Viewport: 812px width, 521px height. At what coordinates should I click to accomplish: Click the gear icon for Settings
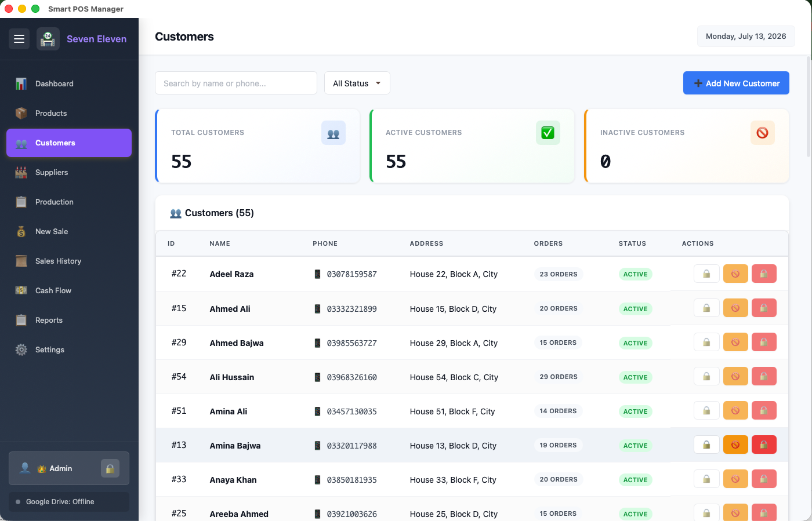21,349
